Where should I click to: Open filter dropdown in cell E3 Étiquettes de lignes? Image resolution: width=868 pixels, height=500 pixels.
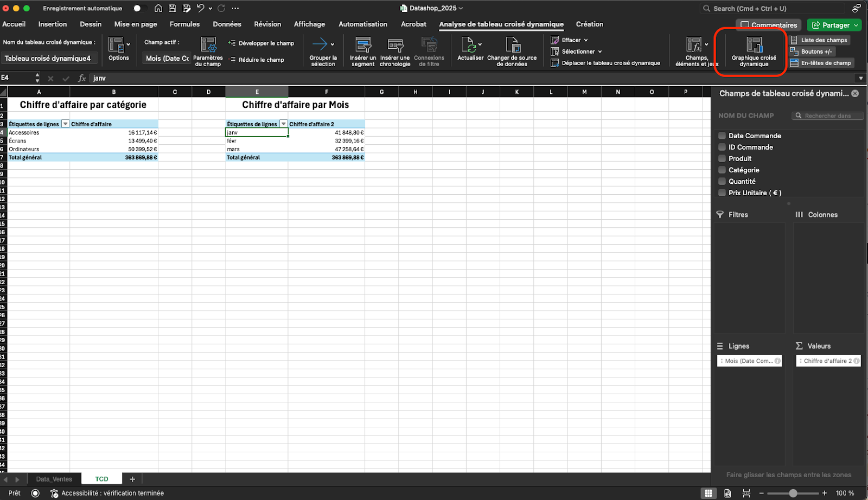pyautogui.click(x=284, y=124)
